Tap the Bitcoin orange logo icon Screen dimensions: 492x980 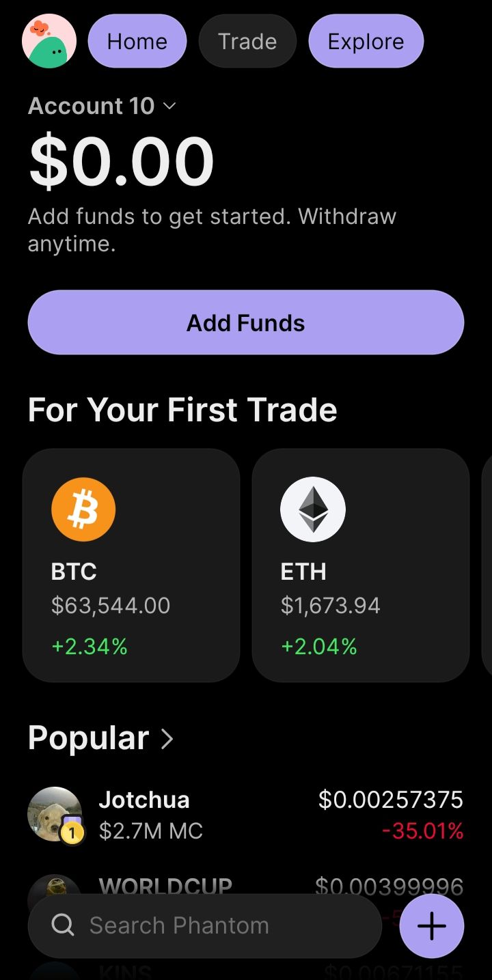(x=83, y=509)
